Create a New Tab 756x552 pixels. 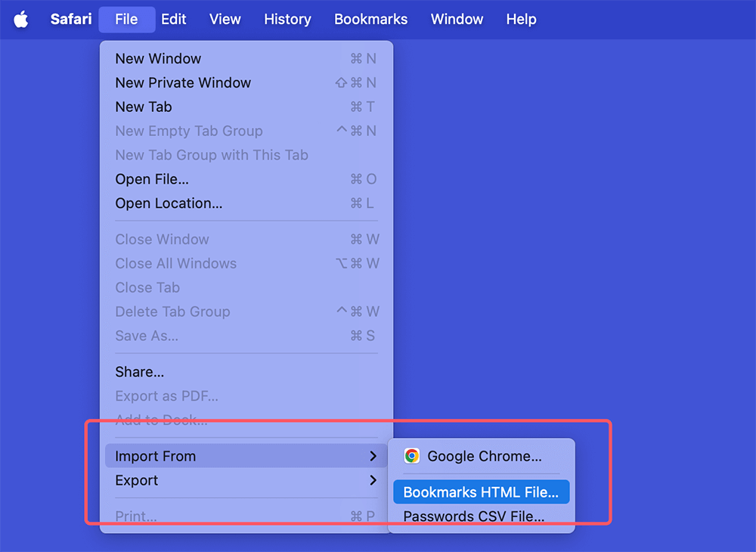[143, 107]
